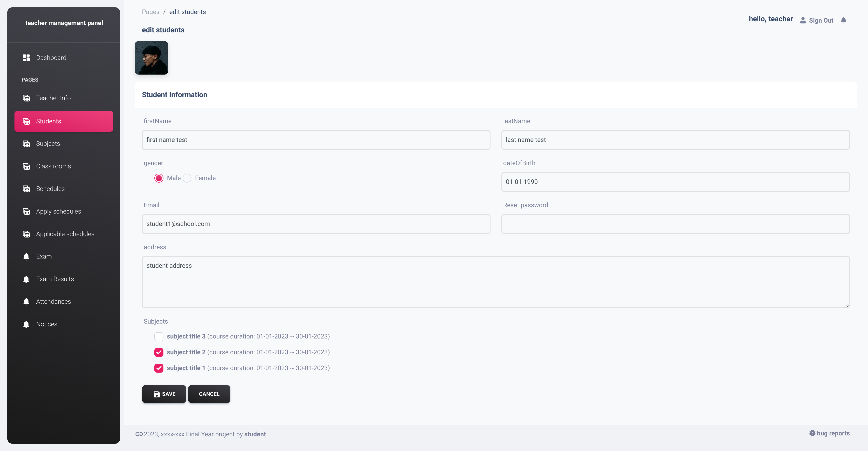Check the subject title 3 checkbox
Viewport: 868px width, 451px height.
point(159,336)
